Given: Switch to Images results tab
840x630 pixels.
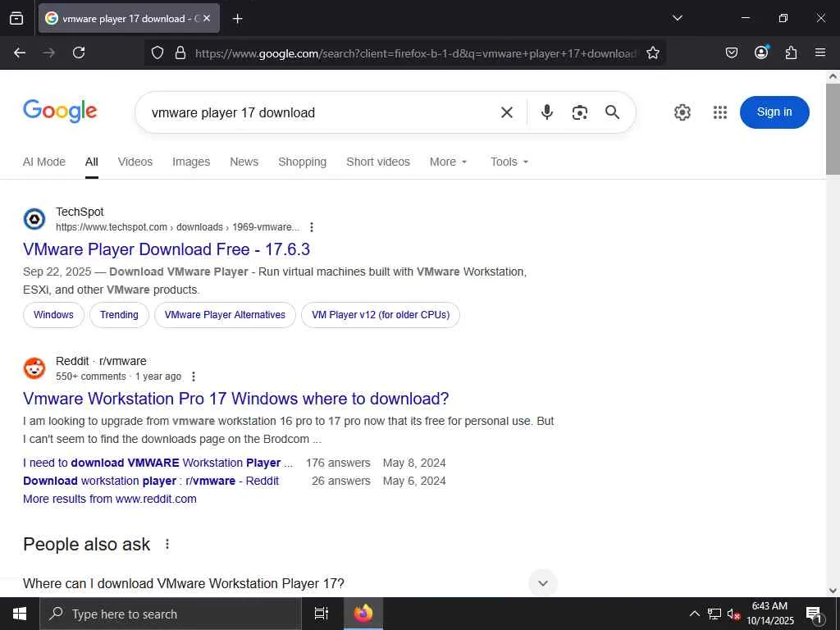Looking at the screenshot, I should [x=191, y=162].
